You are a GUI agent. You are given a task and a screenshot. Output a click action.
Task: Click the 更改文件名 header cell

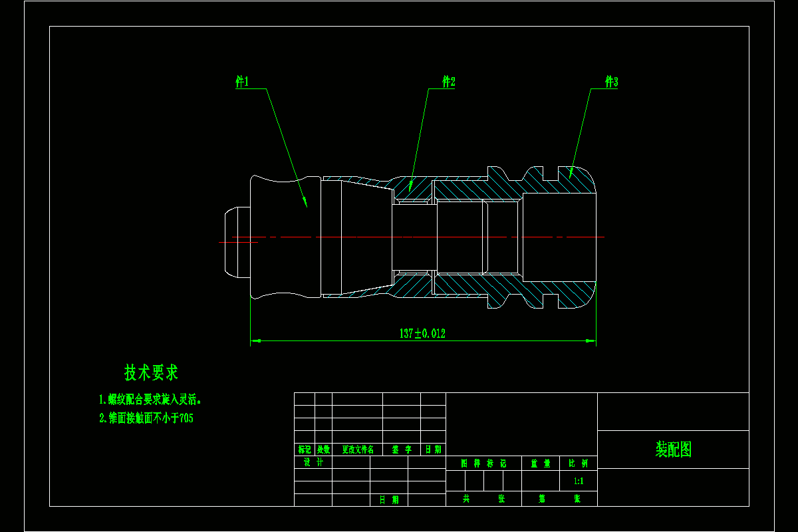[358, 450]
